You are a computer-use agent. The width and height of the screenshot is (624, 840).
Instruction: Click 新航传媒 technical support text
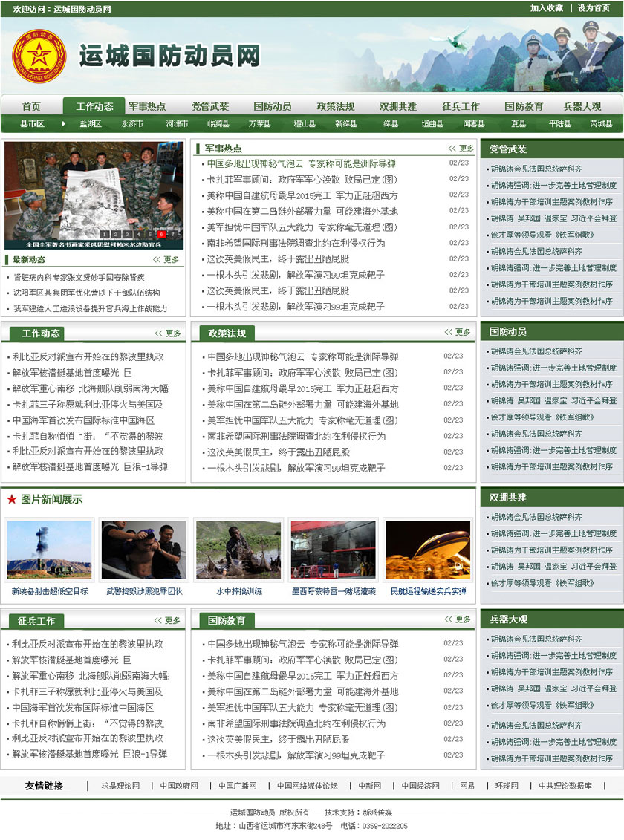377,813
